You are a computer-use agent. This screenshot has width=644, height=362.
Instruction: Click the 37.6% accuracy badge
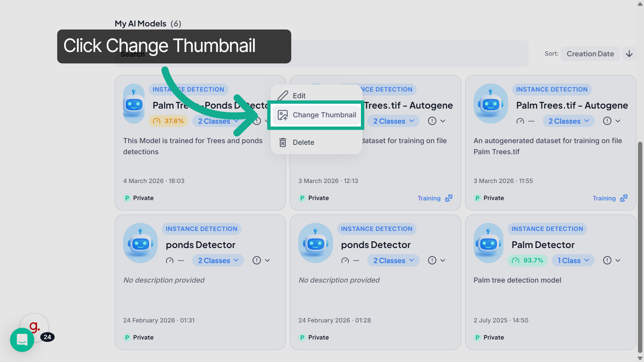(x=168, y=121)
